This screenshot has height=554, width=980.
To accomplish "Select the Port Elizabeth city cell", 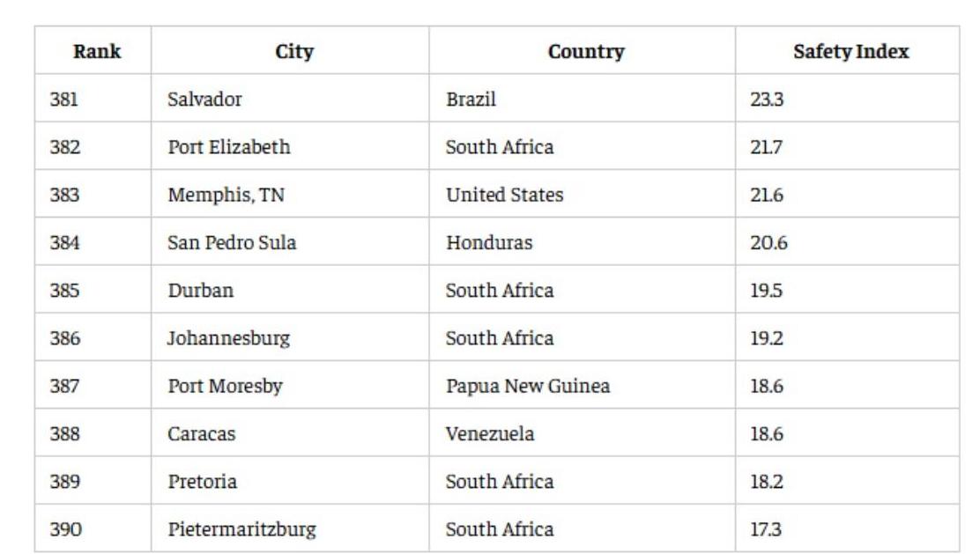I will click(x=228, y=147).
